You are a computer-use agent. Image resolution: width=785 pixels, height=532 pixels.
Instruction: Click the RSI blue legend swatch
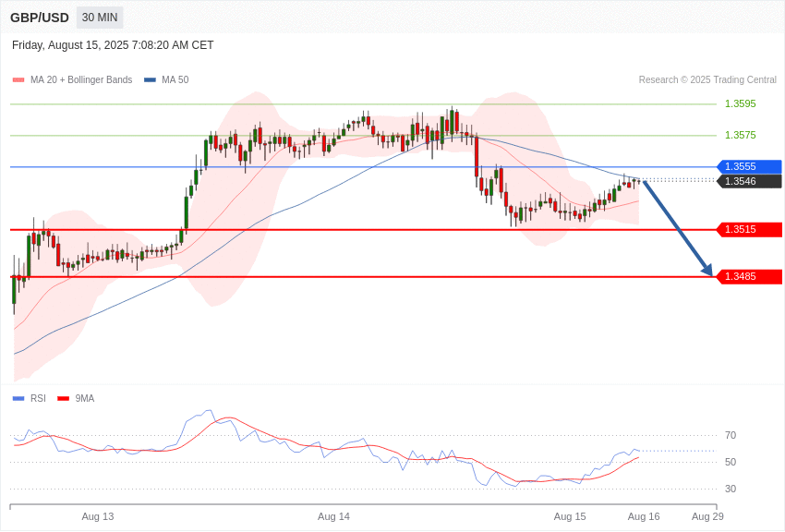[18, 399]
